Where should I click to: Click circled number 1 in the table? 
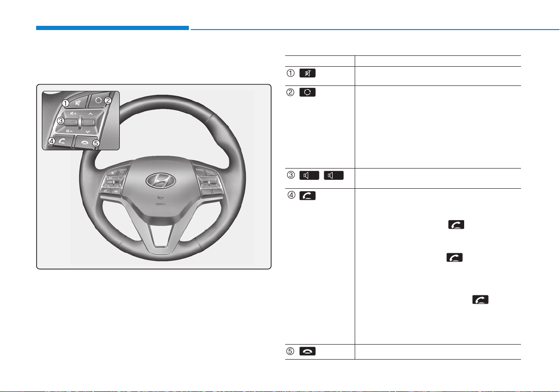291,73
